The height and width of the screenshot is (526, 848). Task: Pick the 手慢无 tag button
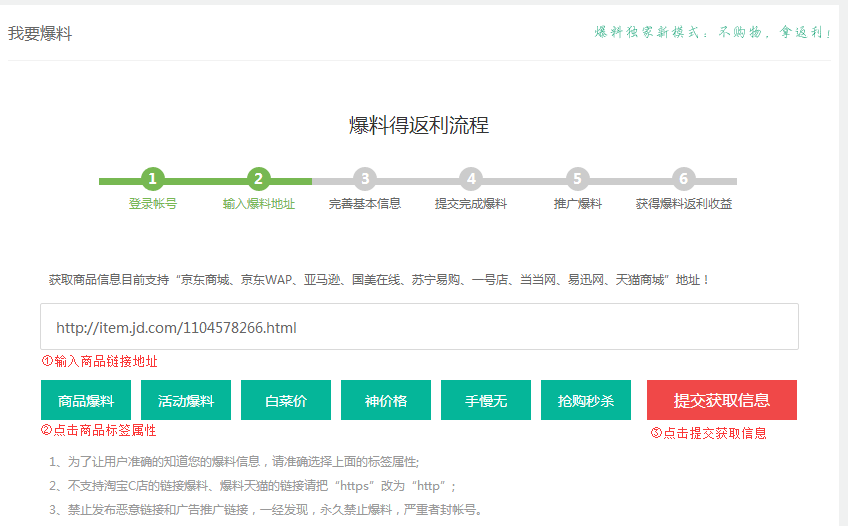[486, 400]
